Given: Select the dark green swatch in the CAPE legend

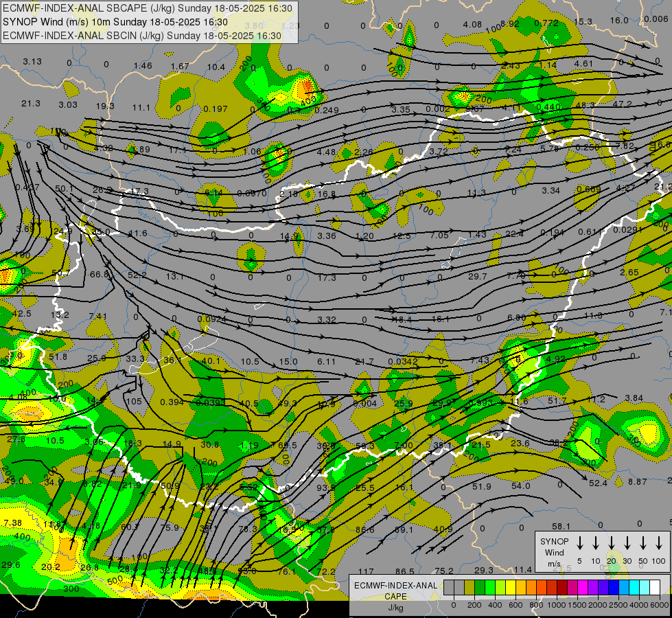Looking at the screenshot, I should pos(480,588).
